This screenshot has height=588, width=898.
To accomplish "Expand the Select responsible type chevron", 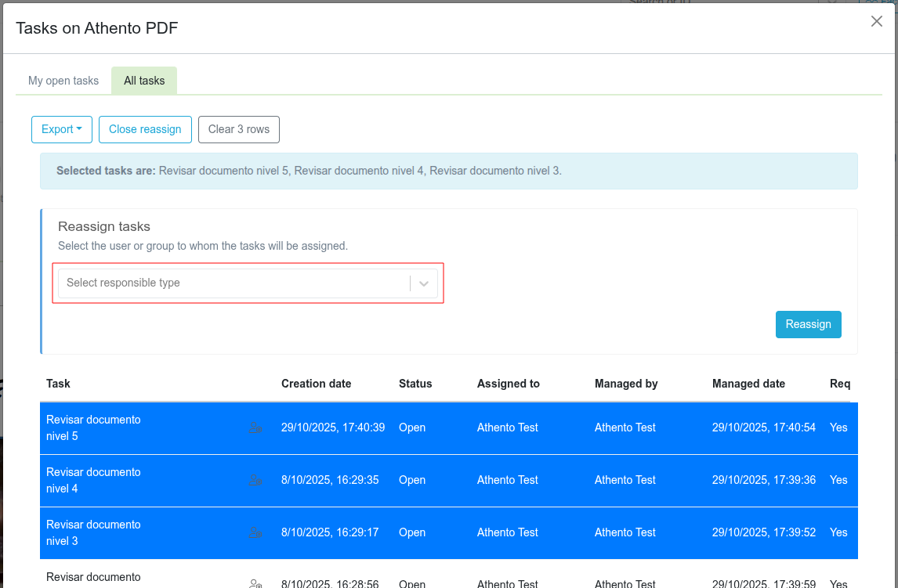I will click(424, 283).
